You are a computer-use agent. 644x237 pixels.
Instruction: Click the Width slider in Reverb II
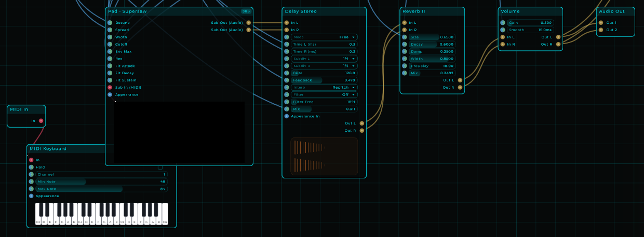tap(432, 59)
